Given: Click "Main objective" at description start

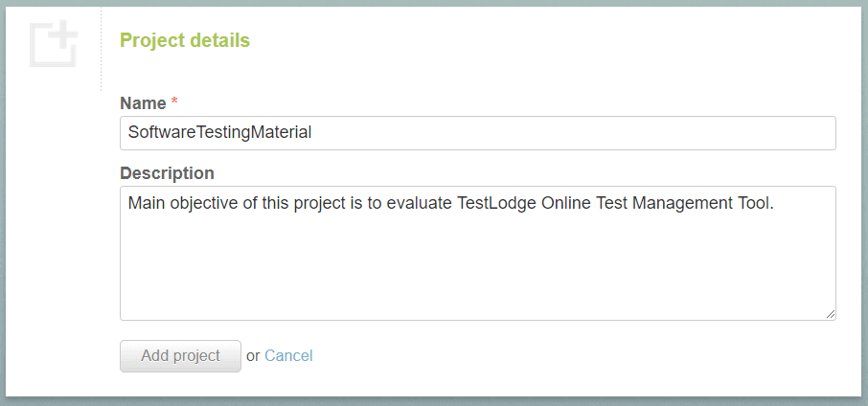Looking at the screenshot, I should pos(176,204).
